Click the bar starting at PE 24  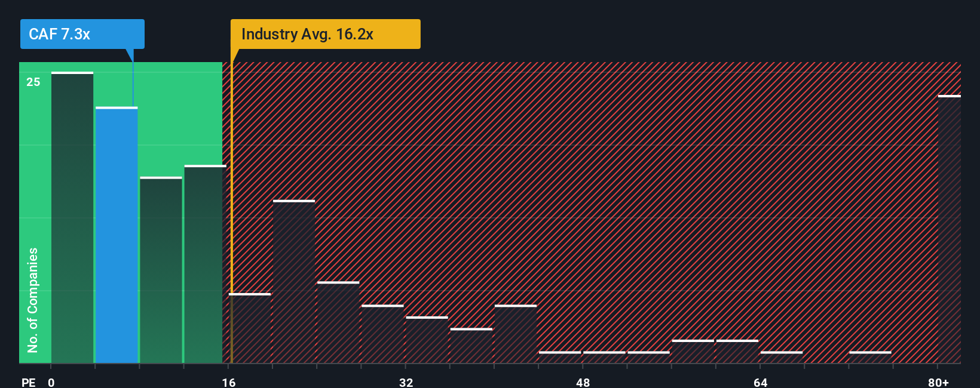[338, 322]
